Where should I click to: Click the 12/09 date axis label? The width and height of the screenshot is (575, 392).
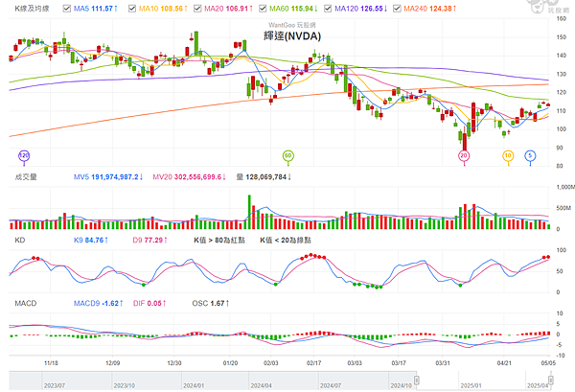point(112,363)
